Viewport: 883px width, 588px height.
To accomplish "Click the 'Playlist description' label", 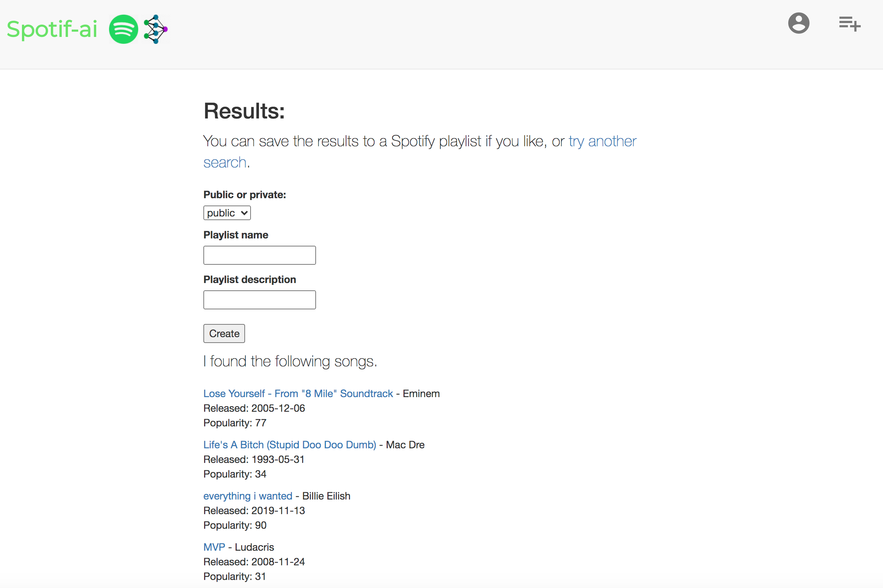I will [x=250, y=280].
